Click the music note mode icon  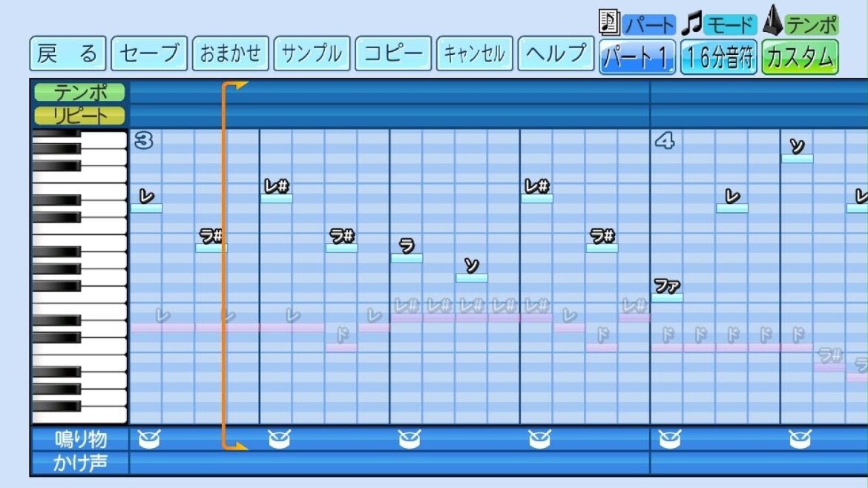(x=691, y=23)
